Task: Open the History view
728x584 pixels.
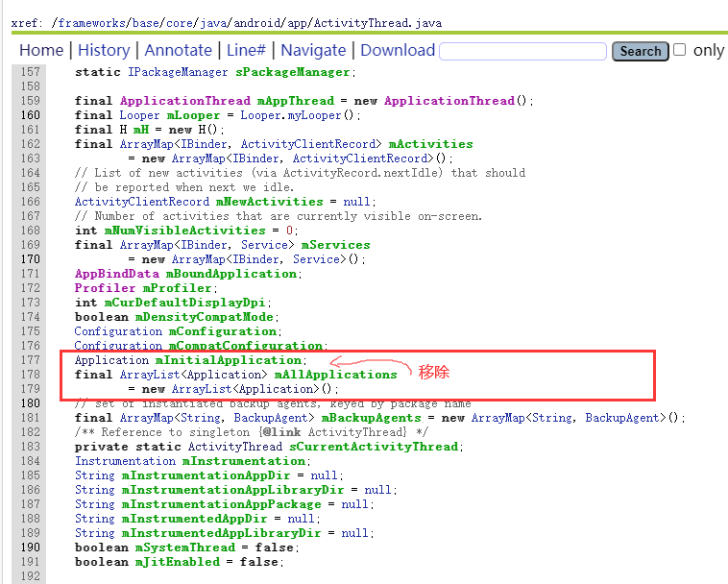Action: coord(104,50)
